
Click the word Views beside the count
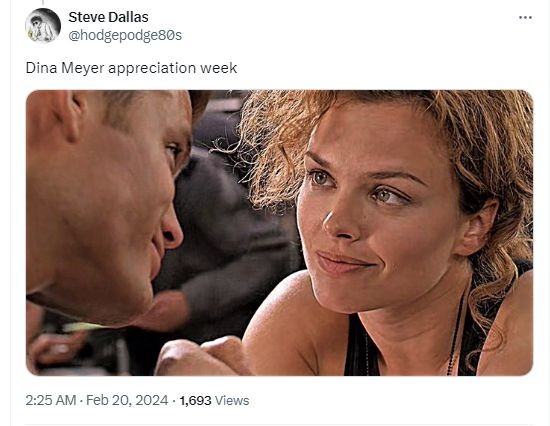click(x=232, y=400)
